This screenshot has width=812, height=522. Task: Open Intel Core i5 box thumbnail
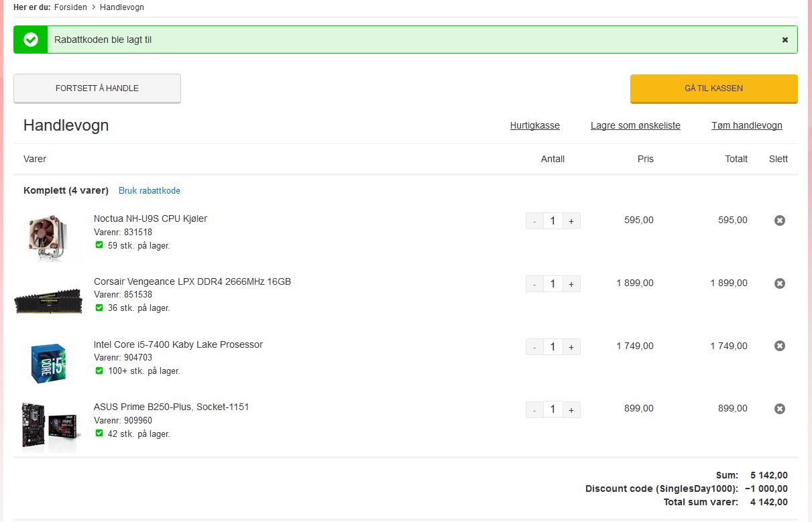click(48, 363)
